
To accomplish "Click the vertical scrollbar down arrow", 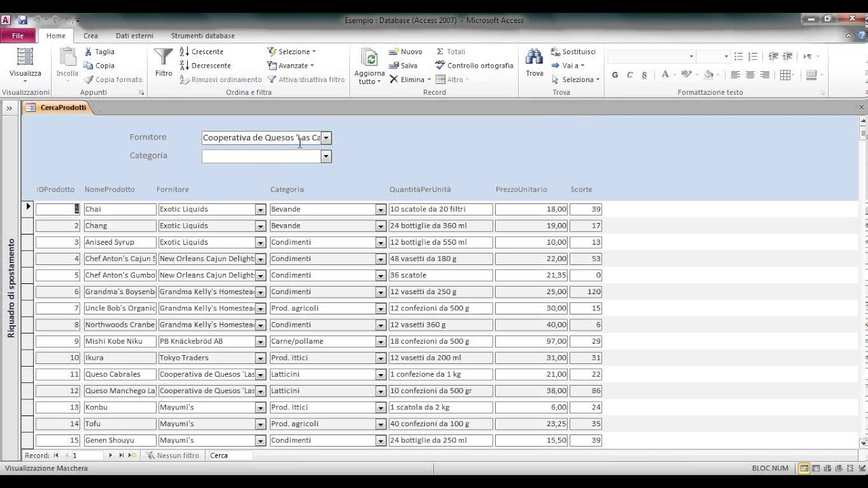I will (x=863, y=443).
